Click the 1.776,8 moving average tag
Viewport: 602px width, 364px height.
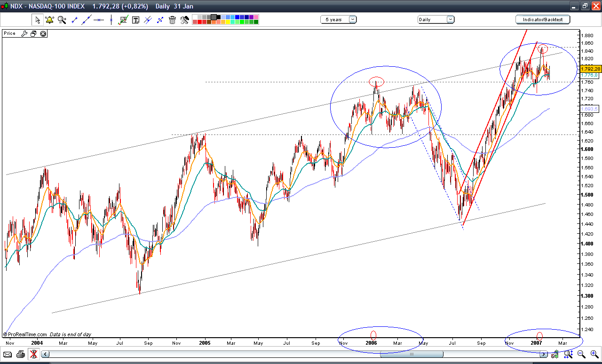[589, 75]
